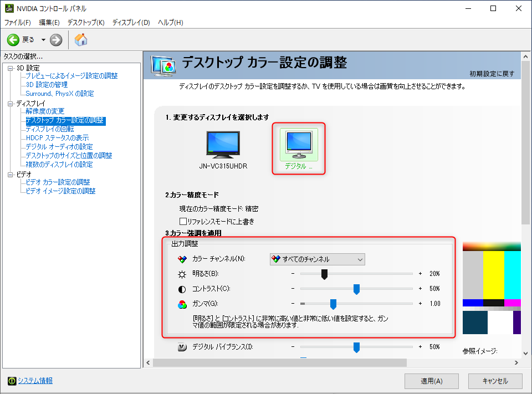This screenshot has height=394, width=532.
Task: Open Surround、PhysX の設定 tree item
Action: [x=60, y=93]
